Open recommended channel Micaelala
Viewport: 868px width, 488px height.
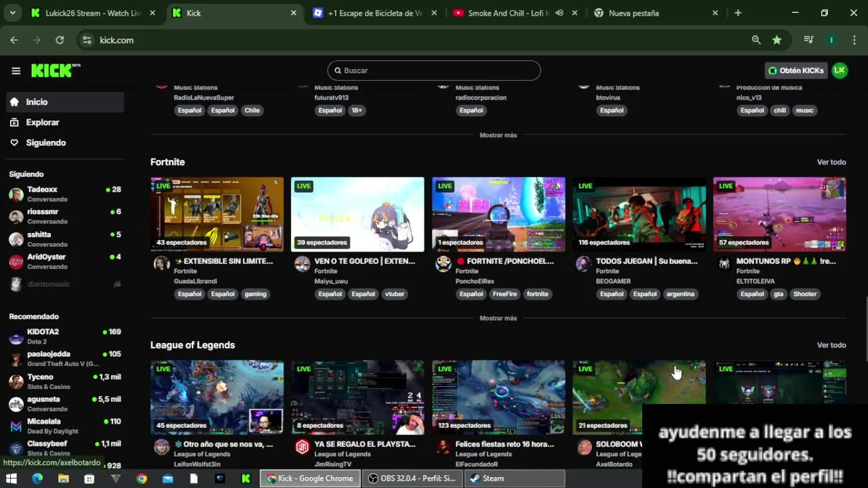click(x=64, y=426)
